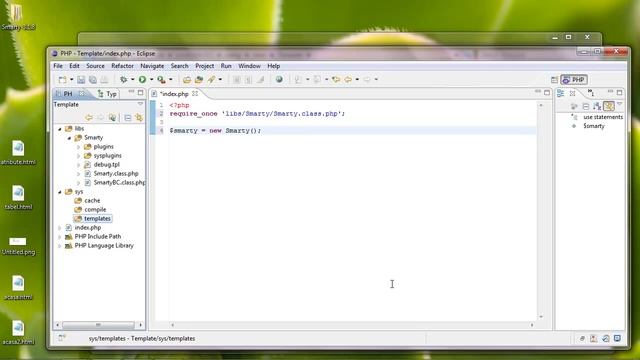
Task: Click the Debug gear toolbar icon
Action: (x=123, y=80)
